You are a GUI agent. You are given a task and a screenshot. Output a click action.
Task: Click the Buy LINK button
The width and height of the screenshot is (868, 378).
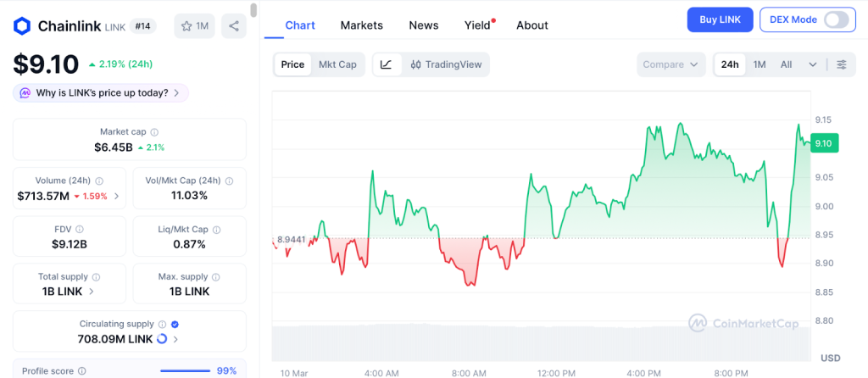[720, 19]
